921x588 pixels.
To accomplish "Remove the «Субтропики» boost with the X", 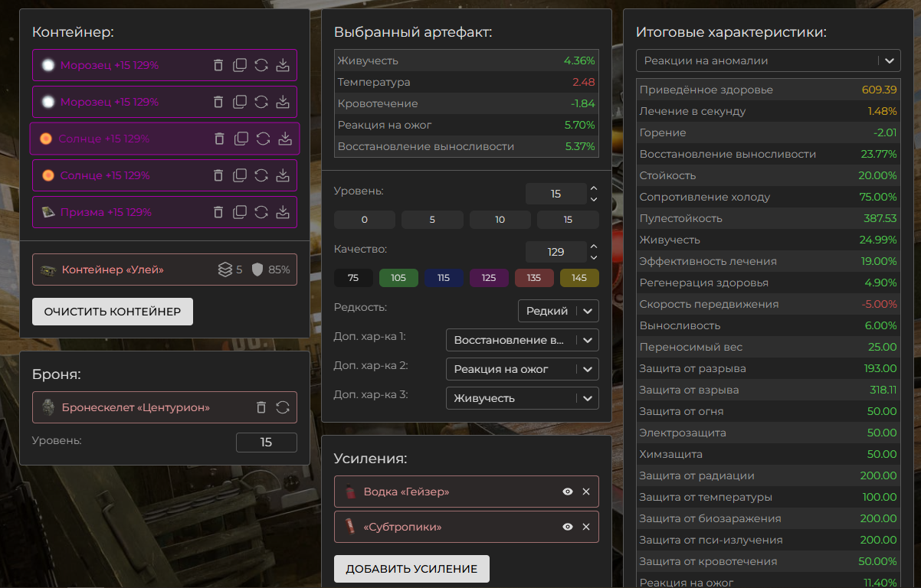I will tap(586, 527).
